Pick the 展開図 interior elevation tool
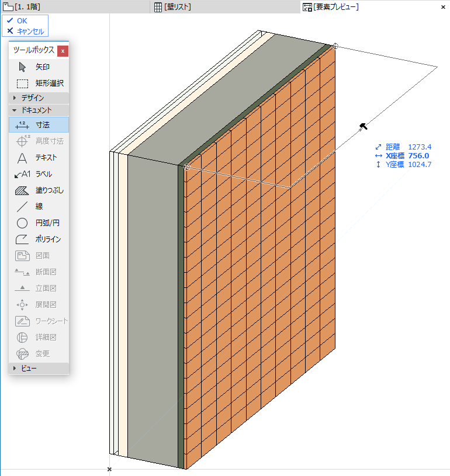This screenshot has height=476, width=450. (x=39, y=304)
